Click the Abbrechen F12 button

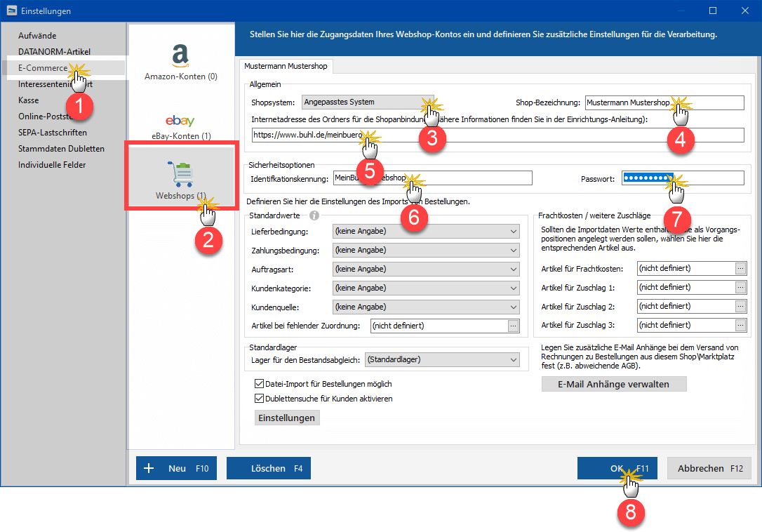coord(709,468)
